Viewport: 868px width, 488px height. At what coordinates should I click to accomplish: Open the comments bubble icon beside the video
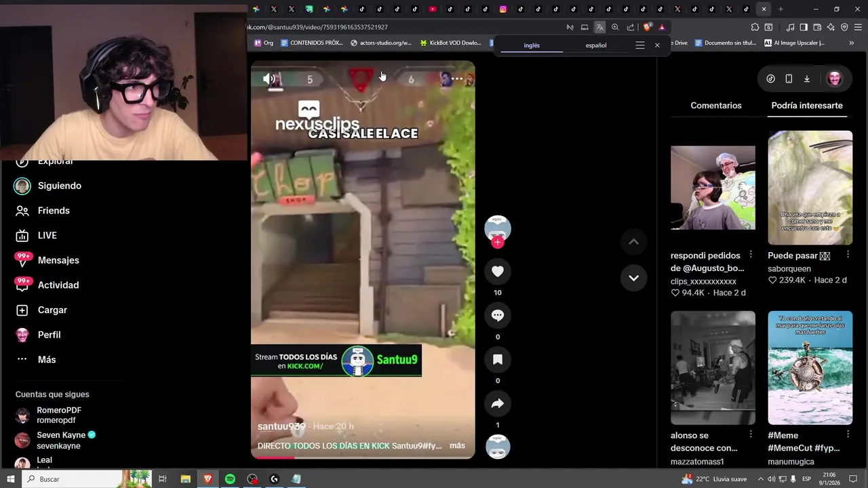click(x=498, y=315)
